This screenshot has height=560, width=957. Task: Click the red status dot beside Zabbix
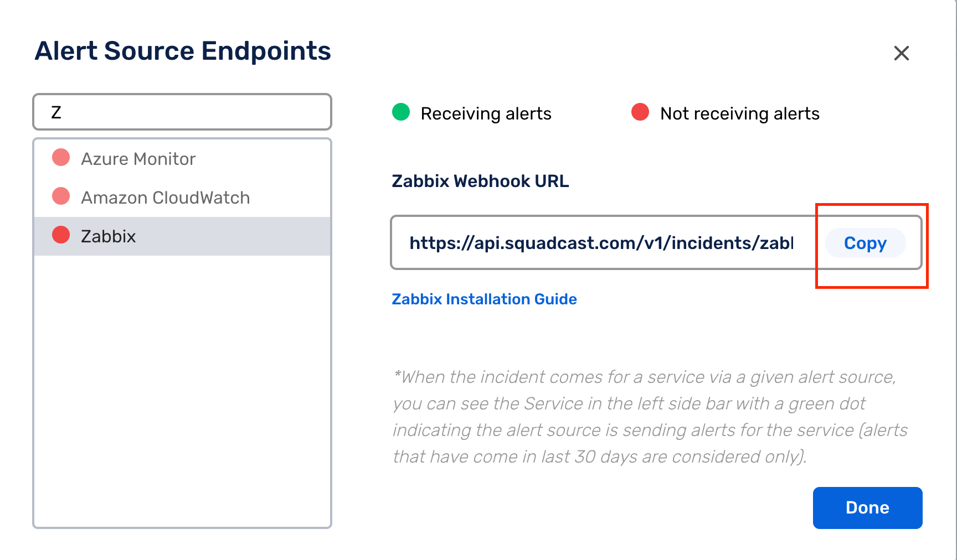coord(61,235)
